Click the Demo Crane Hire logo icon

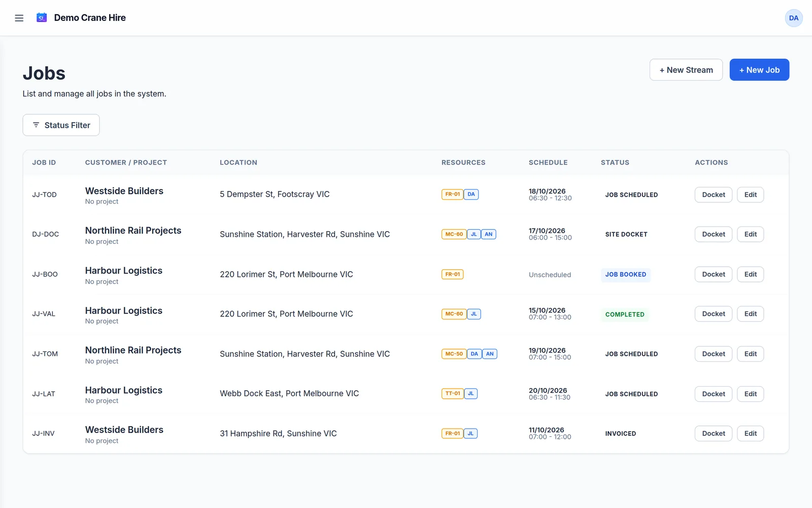tap(42, 18)
